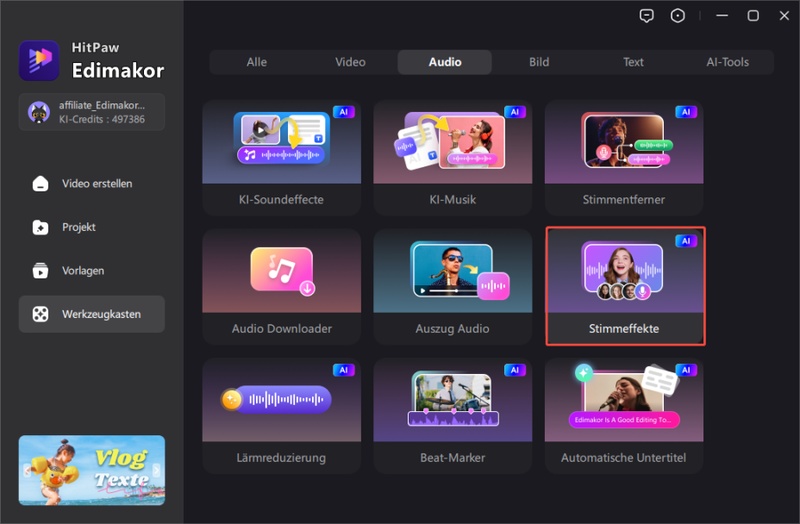Click the AI badge on KI-Musik card
The height and width of the screenshot is (524, 800).
[515, 112]
